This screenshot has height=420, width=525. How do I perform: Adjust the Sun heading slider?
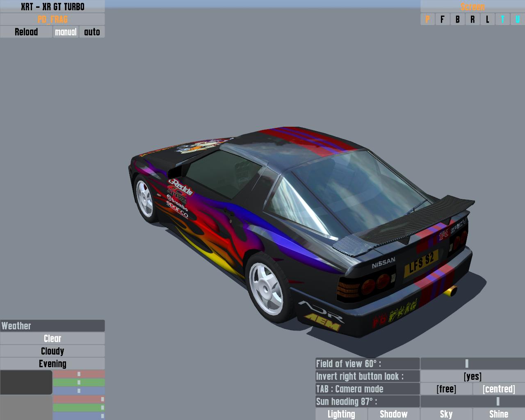(x=472, y=402)
